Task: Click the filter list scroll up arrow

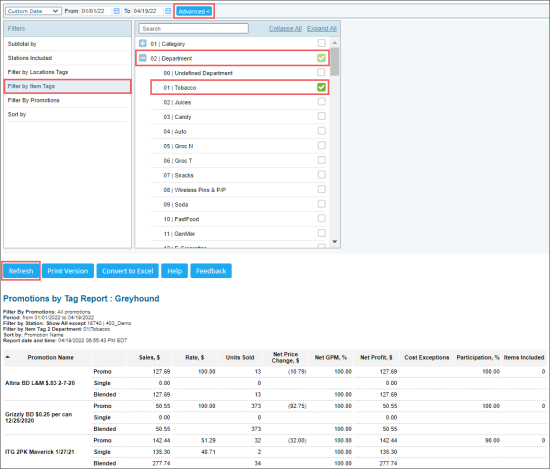Action: click(x=335, y=43)
